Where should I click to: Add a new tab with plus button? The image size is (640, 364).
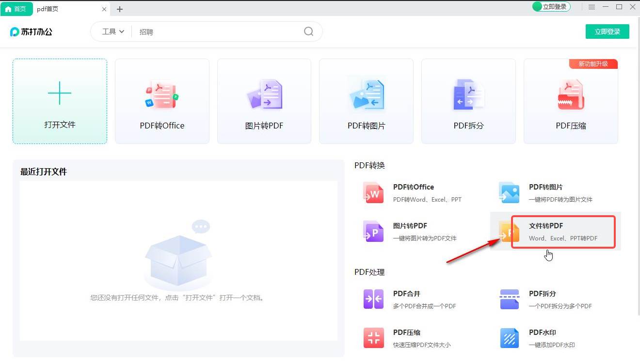click(120, 9)
